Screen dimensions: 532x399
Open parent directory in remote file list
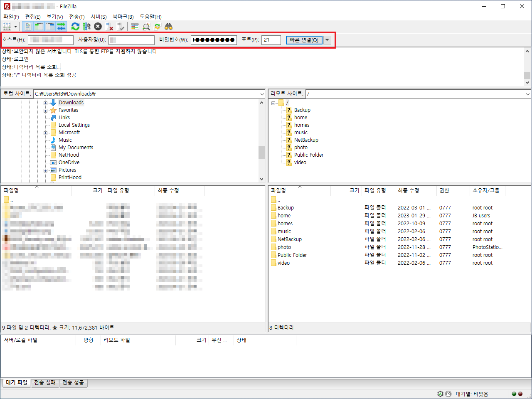click(x=276, y=199)
